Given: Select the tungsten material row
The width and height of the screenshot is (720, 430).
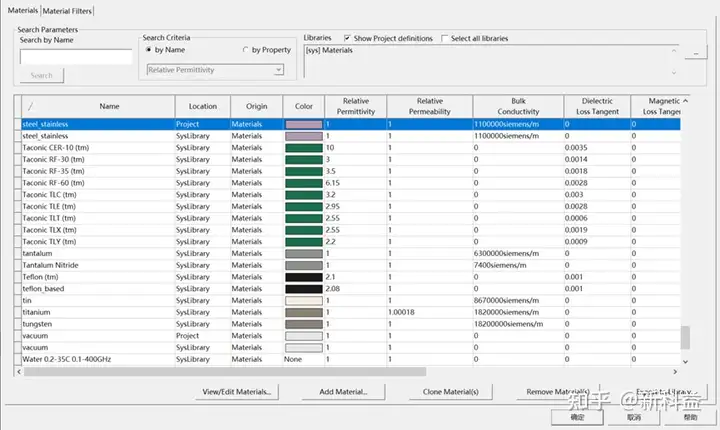Looking at the screenshot, I should (x=351, y=324).
